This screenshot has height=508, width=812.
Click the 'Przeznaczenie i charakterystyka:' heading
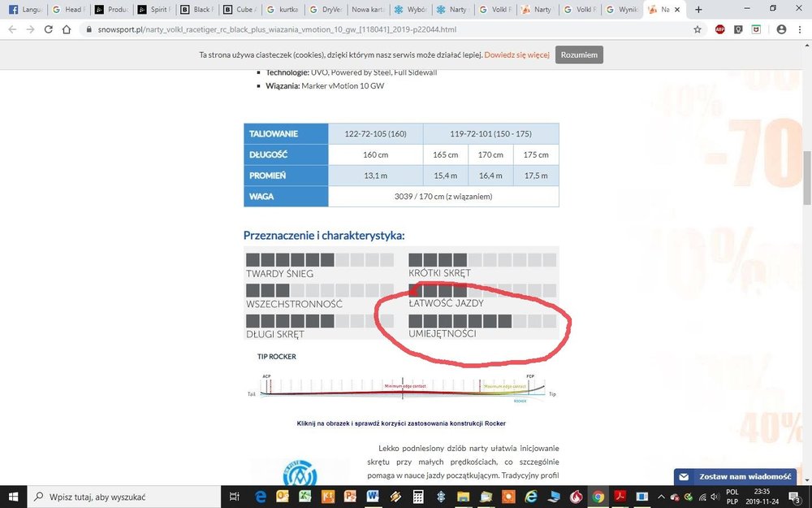324,236
